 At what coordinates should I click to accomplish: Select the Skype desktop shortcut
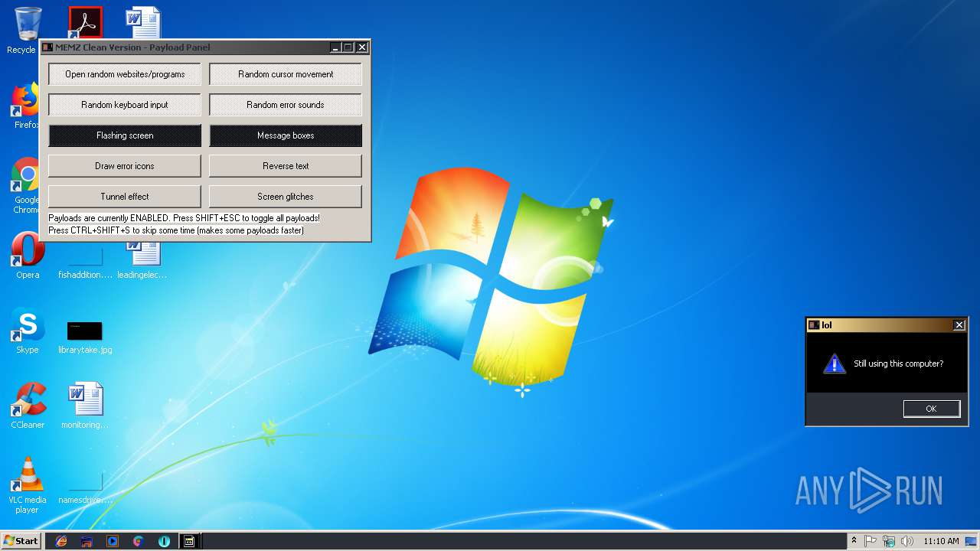pyautogui.click(x=27, y=331)
